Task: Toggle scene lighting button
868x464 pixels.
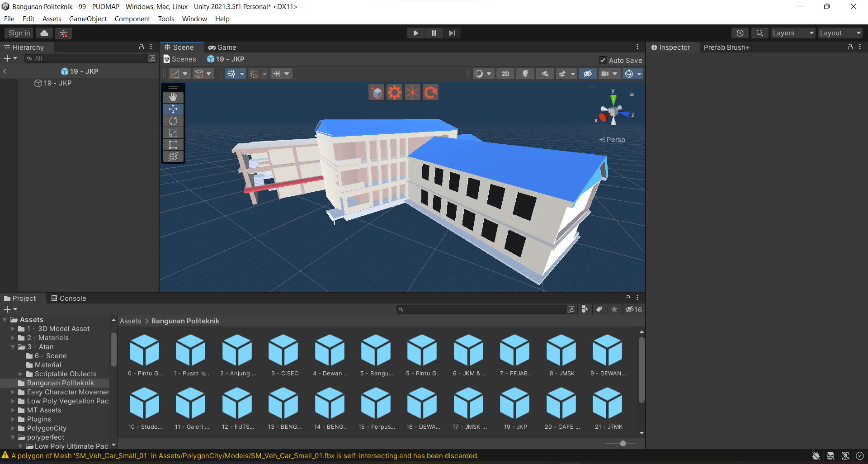Action: pyautogui.click(x=525, y=74)
